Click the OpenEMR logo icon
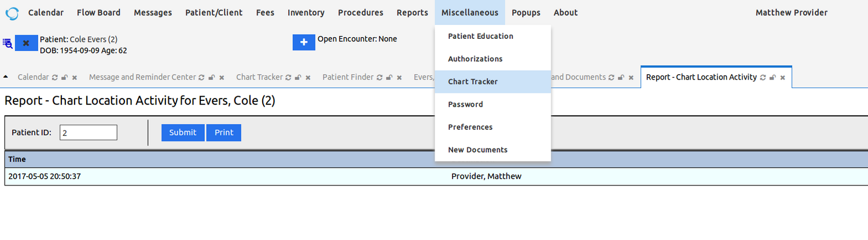 12,13
